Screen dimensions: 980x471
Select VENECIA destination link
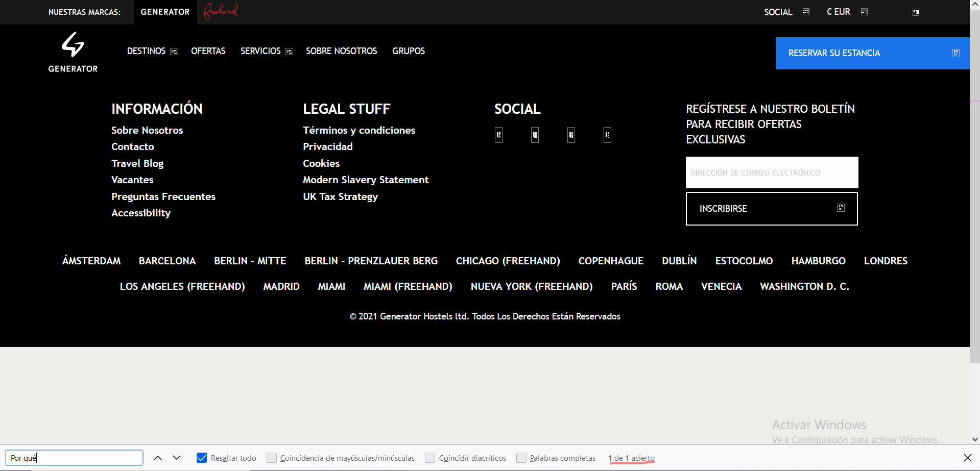pyautogui.click(x=721, y=286)
